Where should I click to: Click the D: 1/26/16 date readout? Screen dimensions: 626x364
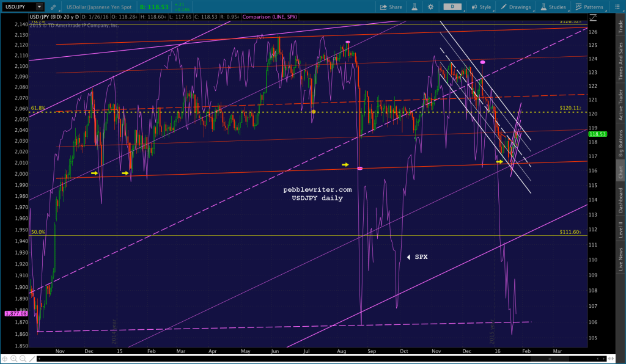coord(95,17)
